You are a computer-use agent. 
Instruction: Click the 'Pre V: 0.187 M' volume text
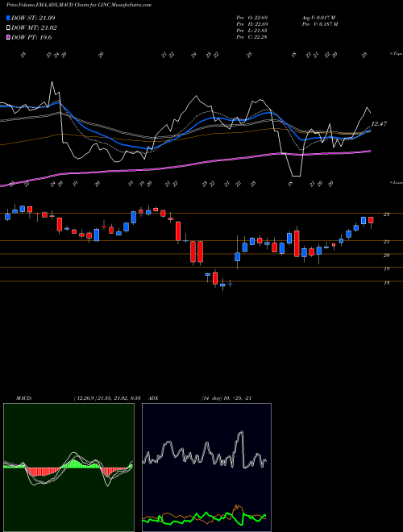(321, 24)
